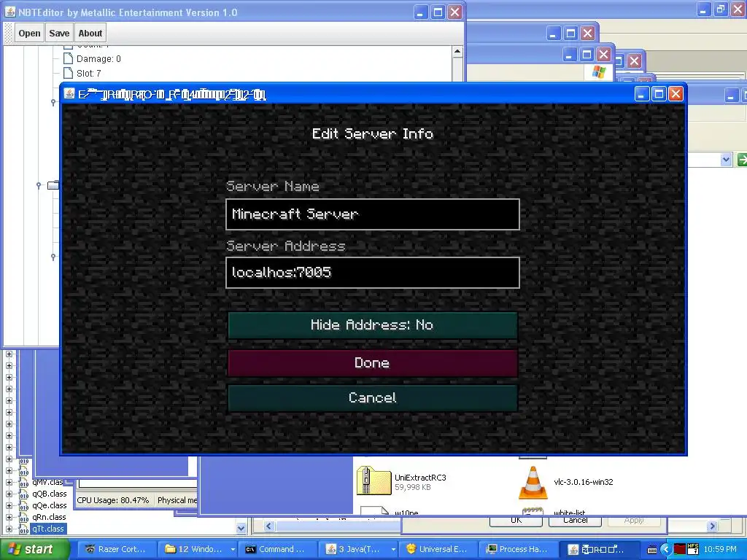Switch to Universal Extractor taskbar button

439,549
